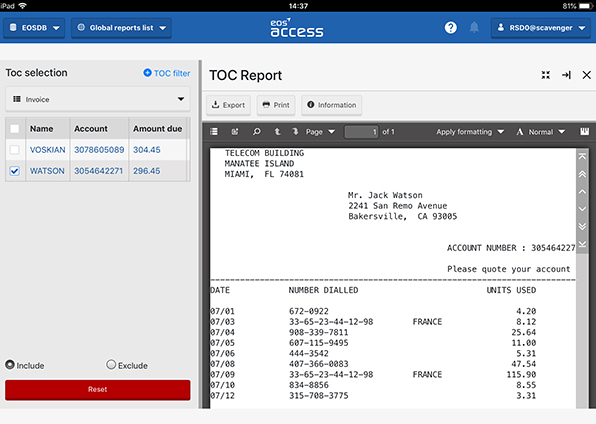Click the red Reset button

point(98,389)
